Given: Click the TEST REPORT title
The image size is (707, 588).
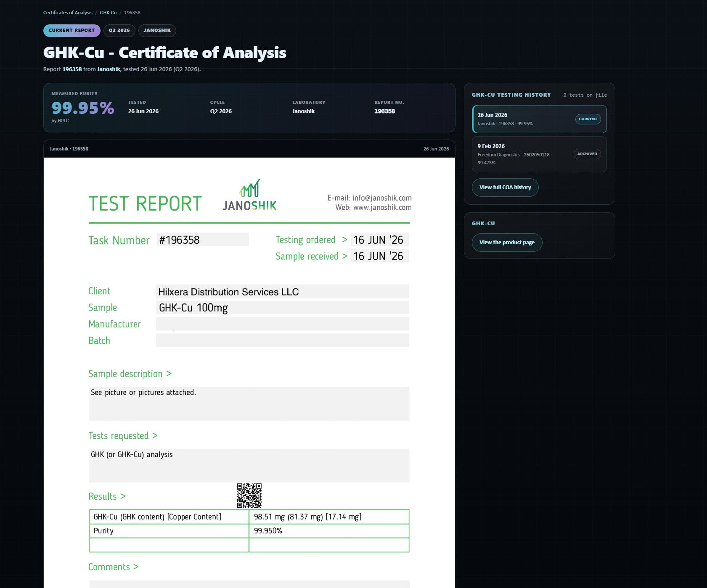Looking at the screenshot, I should click(x=145, y=204).
